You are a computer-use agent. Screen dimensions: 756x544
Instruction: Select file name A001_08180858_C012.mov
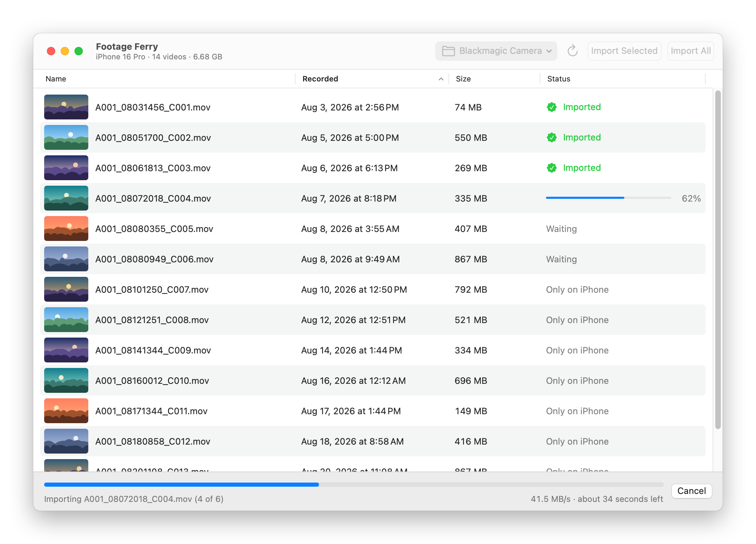point(153,441)
